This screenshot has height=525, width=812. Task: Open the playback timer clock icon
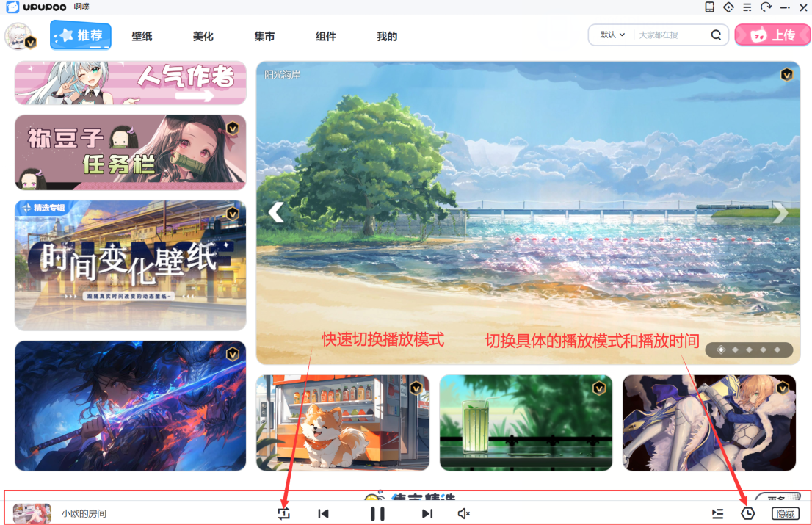coord(748,513)
